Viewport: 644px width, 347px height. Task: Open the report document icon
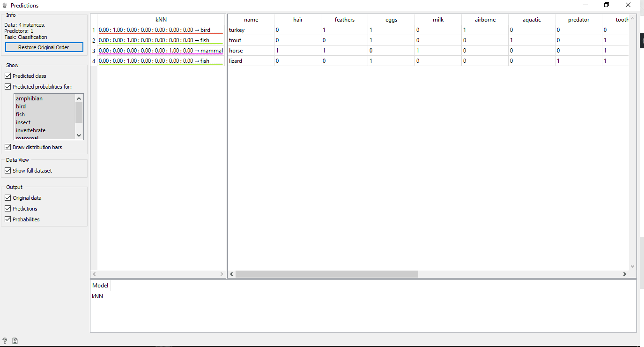(15, 341)
